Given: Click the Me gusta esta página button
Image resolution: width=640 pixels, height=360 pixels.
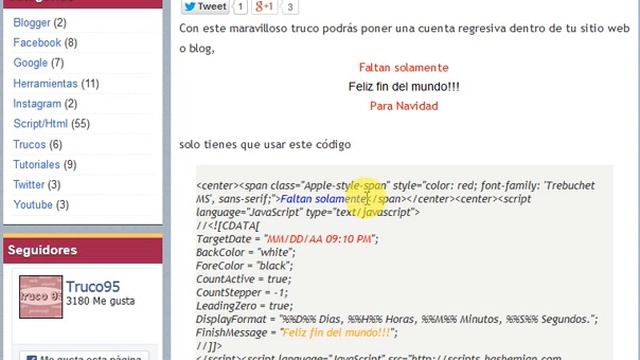Looking at the screenshot, I should click(x=84, y=356).
